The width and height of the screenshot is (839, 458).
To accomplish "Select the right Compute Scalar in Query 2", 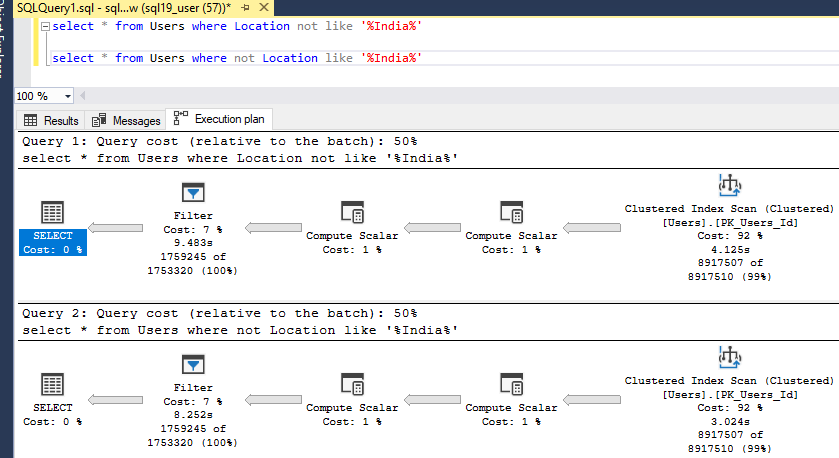I will tap(511, 385).
